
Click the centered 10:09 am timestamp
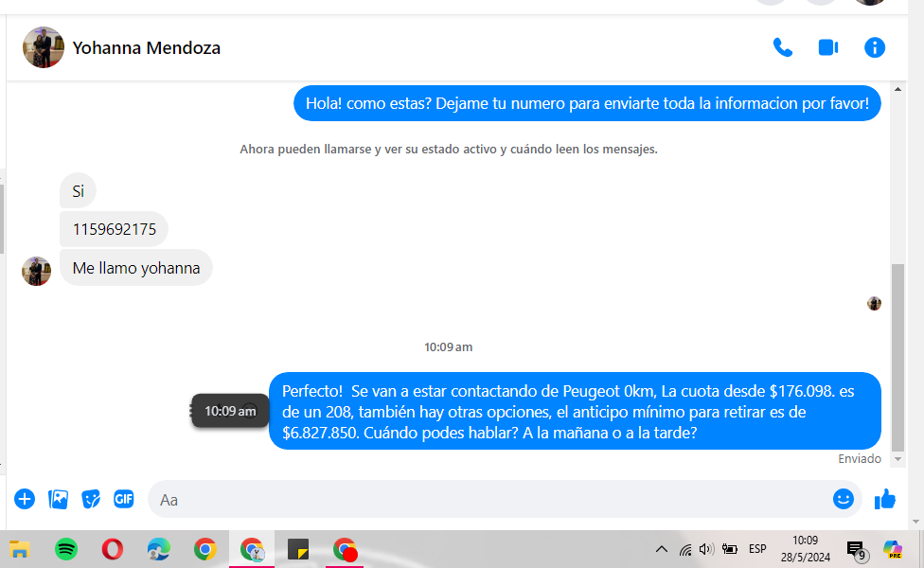coord(449,347)
